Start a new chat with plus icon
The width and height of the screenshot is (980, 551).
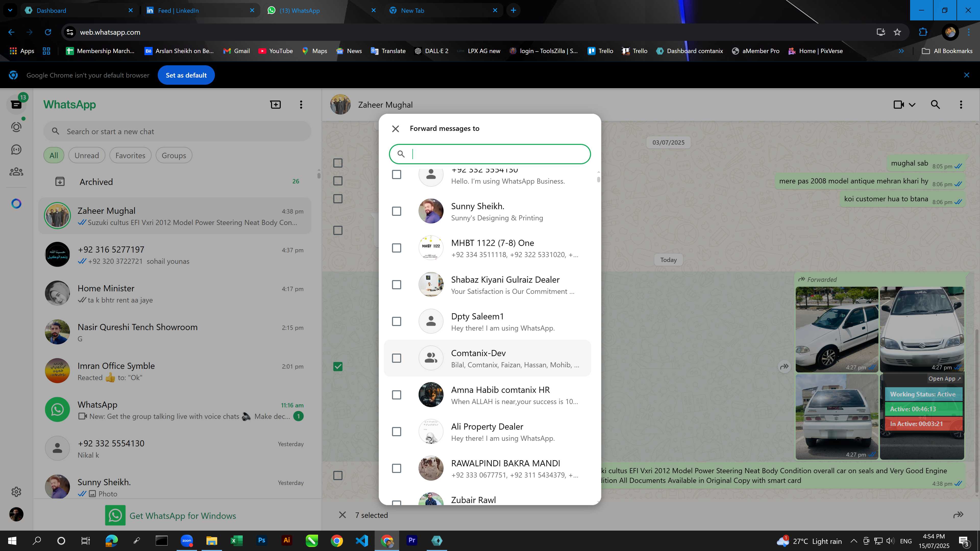tap(275, 105)
